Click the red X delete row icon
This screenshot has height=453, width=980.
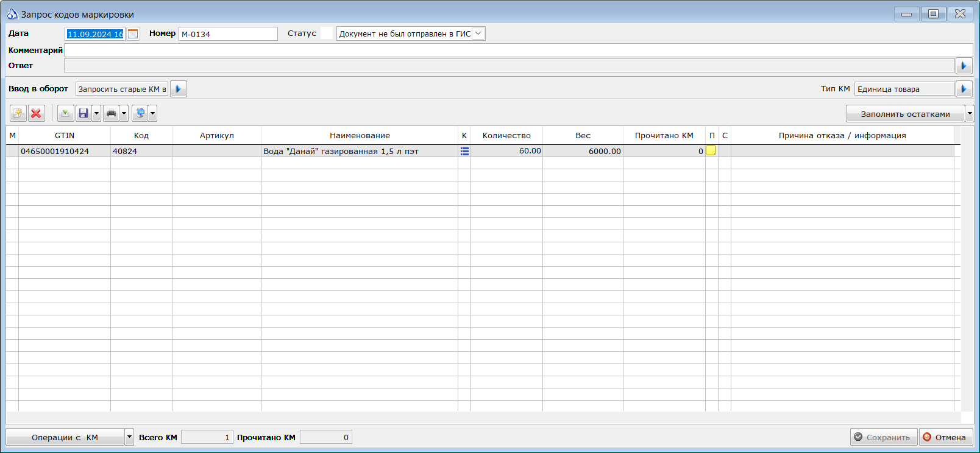[37, 113]
